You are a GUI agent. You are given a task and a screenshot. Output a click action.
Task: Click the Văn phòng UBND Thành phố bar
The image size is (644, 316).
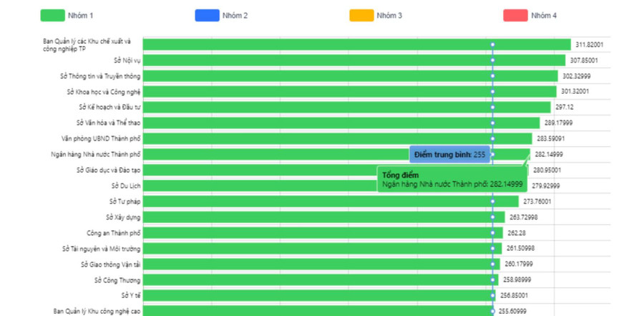point(338,138)
